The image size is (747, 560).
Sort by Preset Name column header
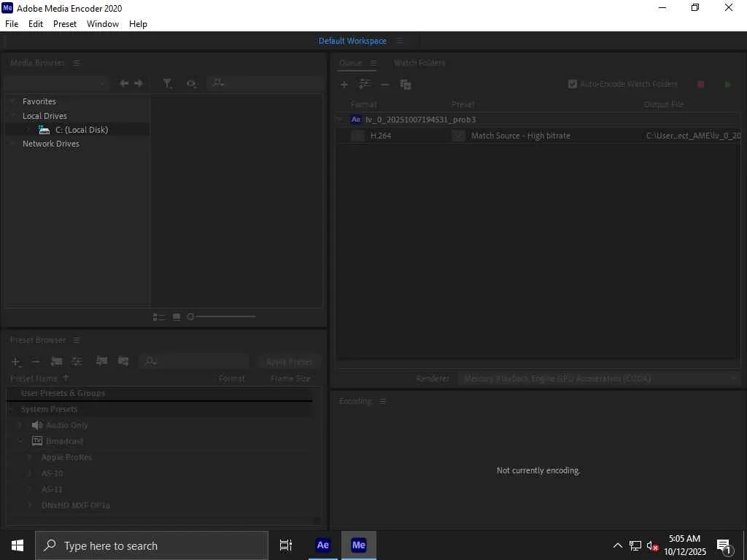[34, 378]
